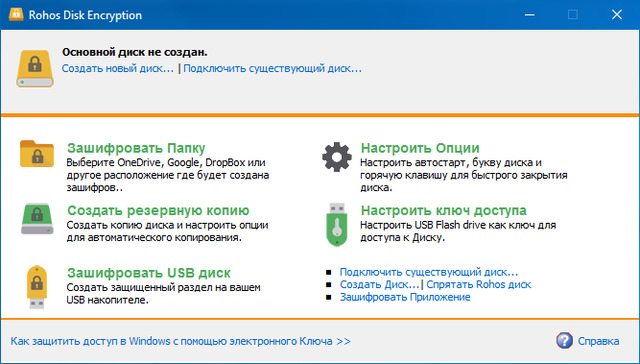Click description "Настроить USB Flash drive как ключ…"
The image size is (640, 364).
pyautogui.click(x=458, y=231)
